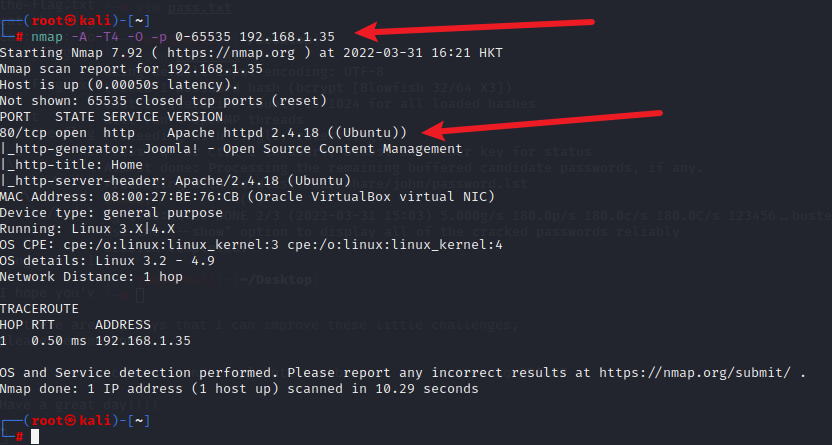Click the top root㉿kali prompt label
This screenshot has height=445, width=832.
pyautogui.click(x=72, y=21)
